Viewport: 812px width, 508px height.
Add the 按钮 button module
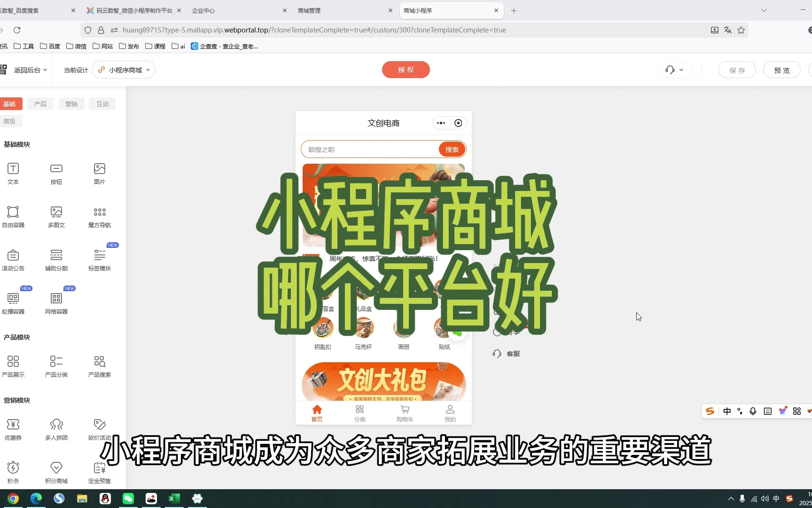click(56, 174)
